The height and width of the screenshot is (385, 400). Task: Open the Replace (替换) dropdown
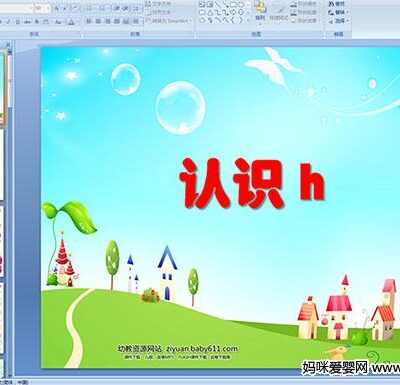coord(339,12)
